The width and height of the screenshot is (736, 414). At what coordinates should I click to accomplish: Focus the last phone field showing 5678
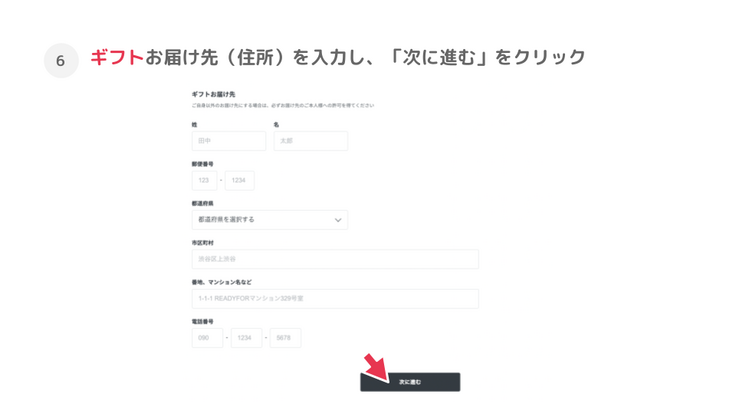coord(285,338)
